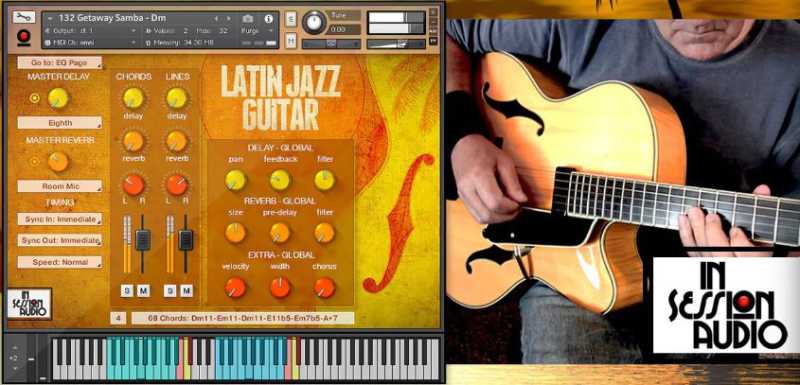
Task: Adjust Delay Global filter knob
Action: (324, 180)
